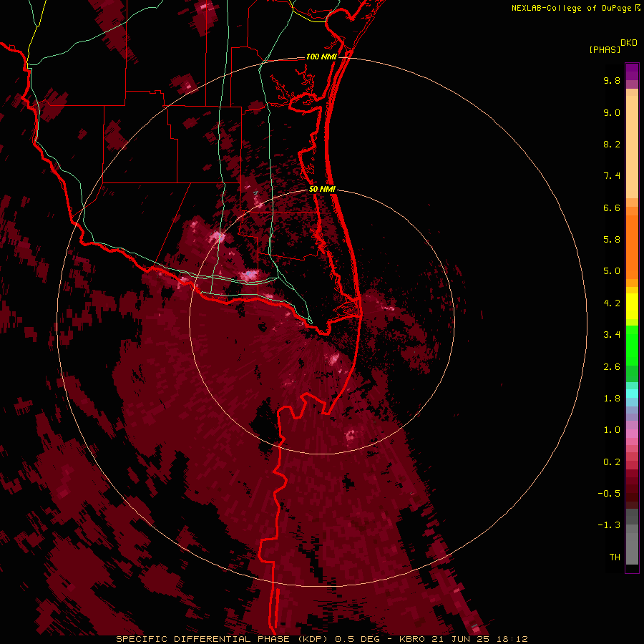Click the Specific Differential Phase (KDP) caption
The width and height of the screenshot is (644, 644).
tap(223, 639)
